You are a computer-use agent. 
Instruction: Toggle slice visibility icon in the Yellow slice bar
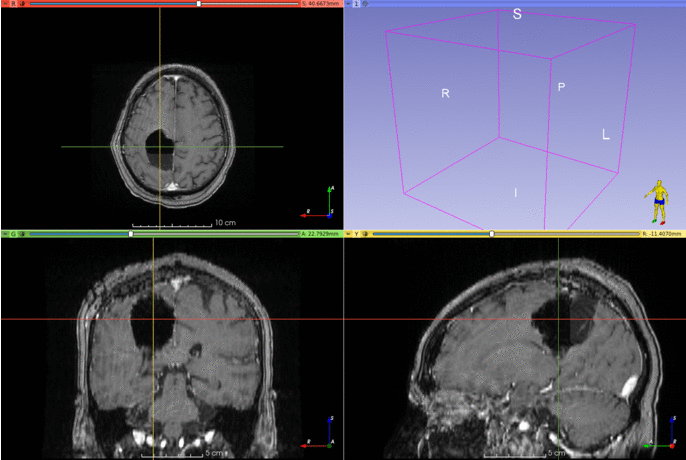pyautogui.click(x=365, y=234)
